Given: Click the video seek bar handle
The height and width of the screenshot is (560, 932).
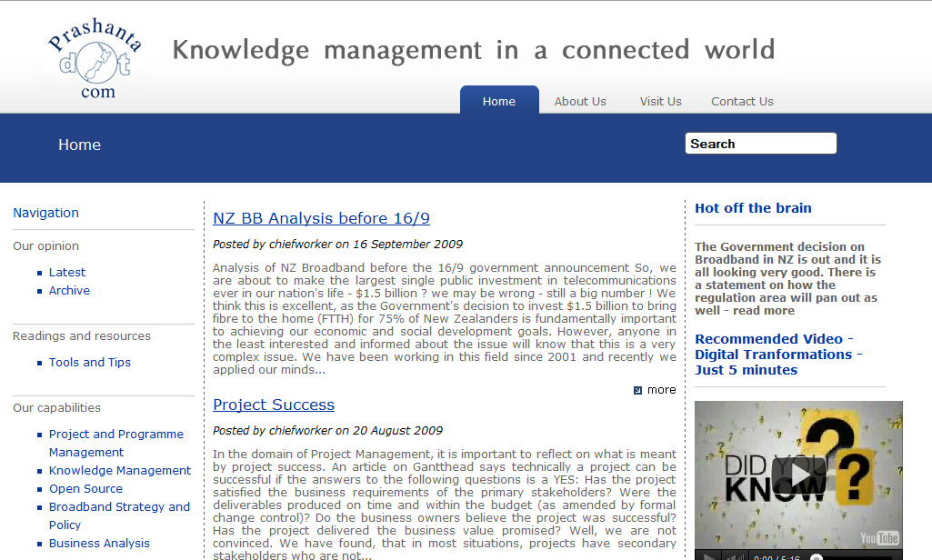Looking at the screenshot, I should pyautogui.click(x=816, y=557).
